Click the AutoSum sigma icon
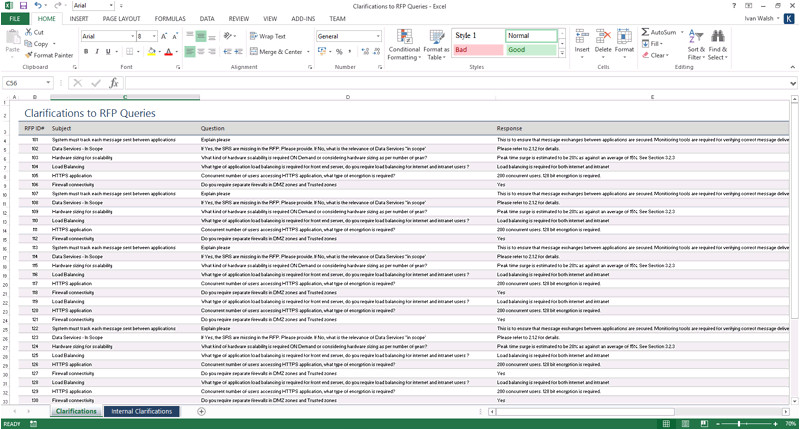800x430 pixels. (645, 32)
